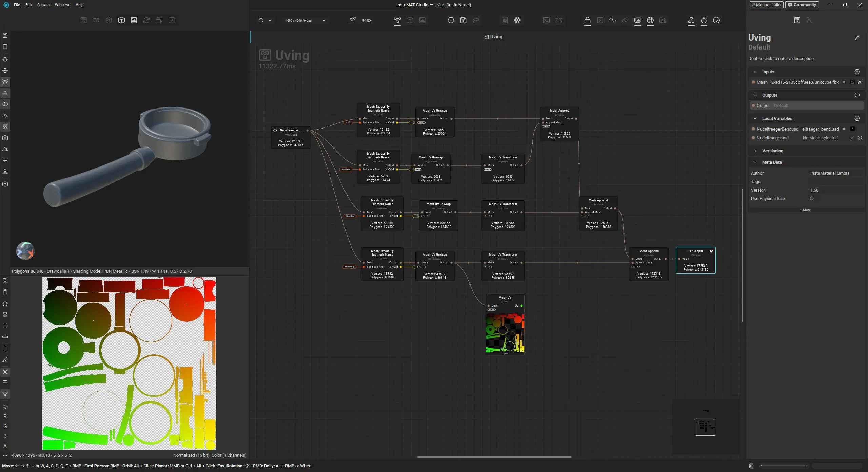Click the sine wave toolbar icon
The width and height of the screenshot is (868, 472).
[x=612, y=20]
